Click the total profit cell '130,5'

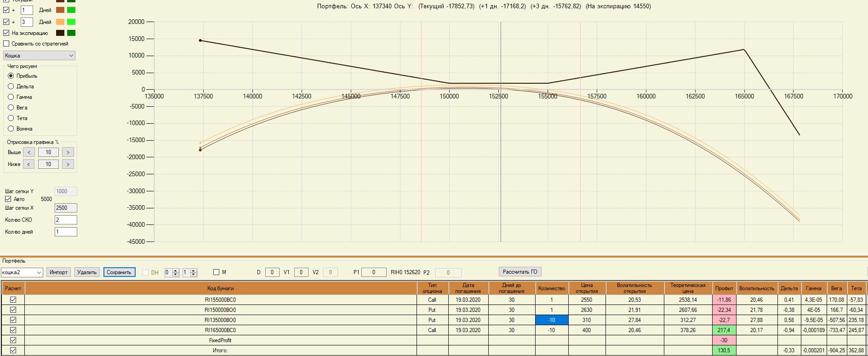pos(724,350)
